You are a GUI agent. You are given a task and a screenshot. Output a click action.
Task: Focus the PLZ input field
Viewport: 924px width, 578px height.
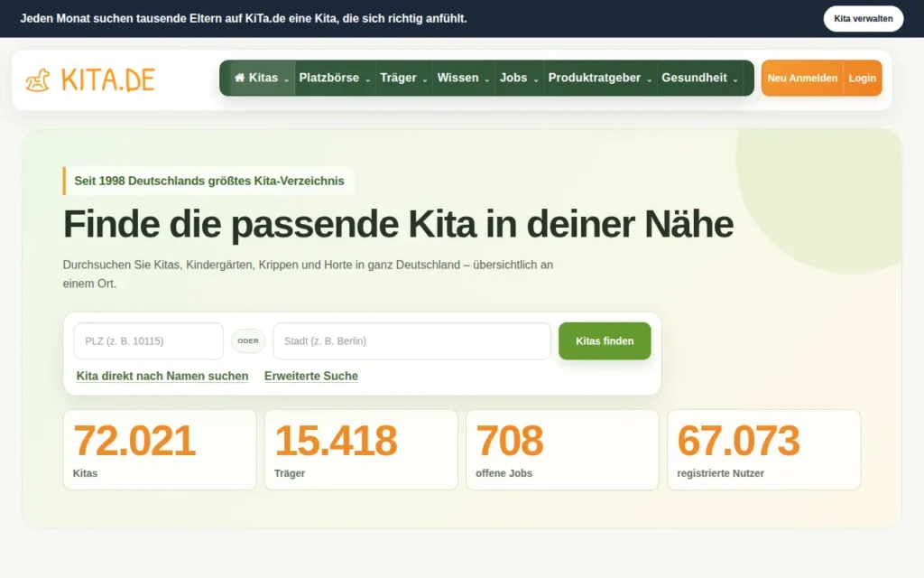[149, 340]
